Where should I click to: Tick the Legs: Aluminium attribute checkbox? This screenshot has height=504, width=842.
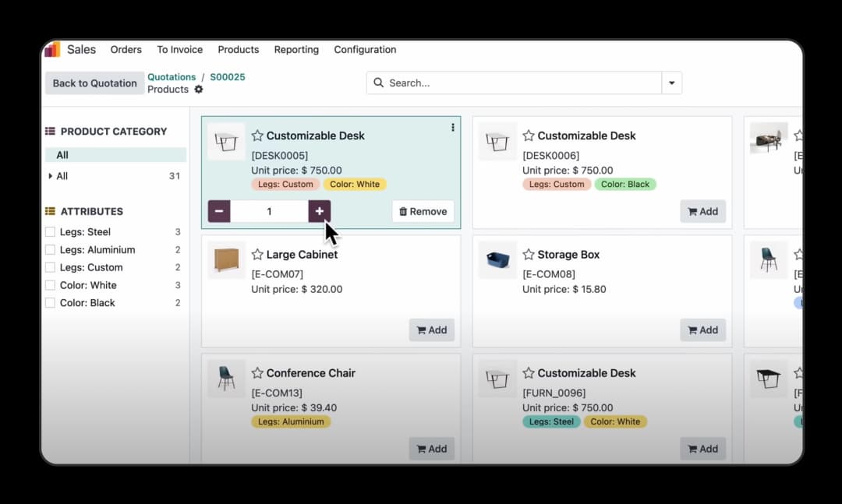51,250
